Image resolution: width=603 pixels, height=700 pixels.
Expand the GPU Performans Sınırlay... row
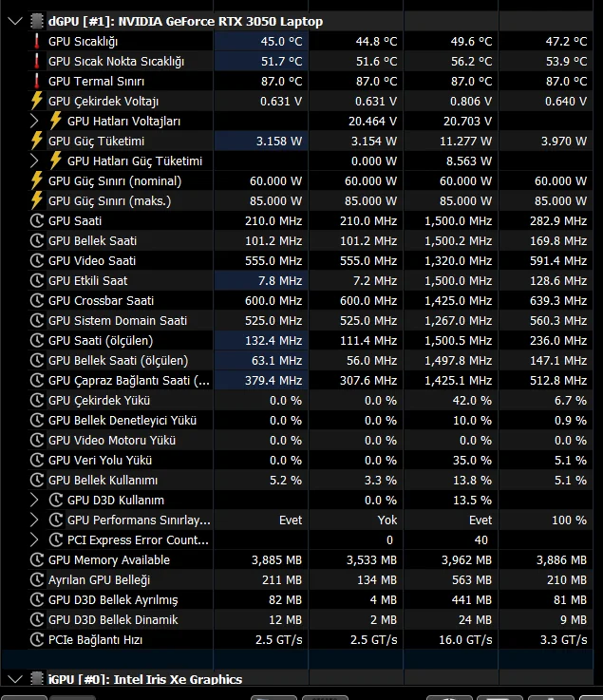click(x=34, y=520)
